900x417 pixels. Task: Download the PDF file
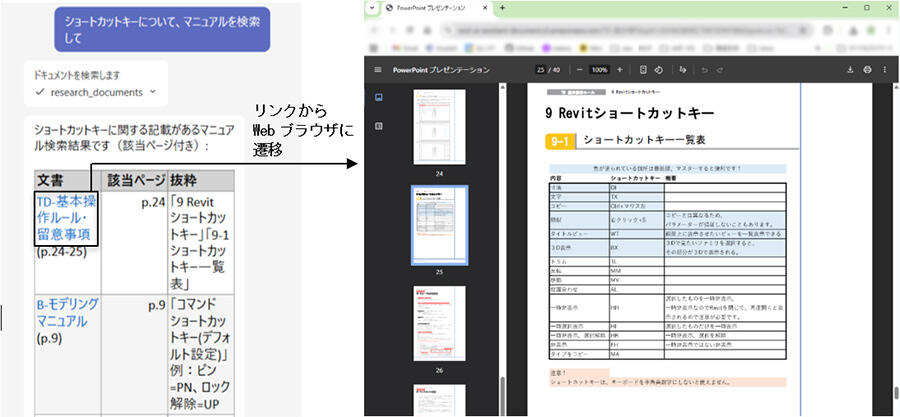[x=850, y=70]
